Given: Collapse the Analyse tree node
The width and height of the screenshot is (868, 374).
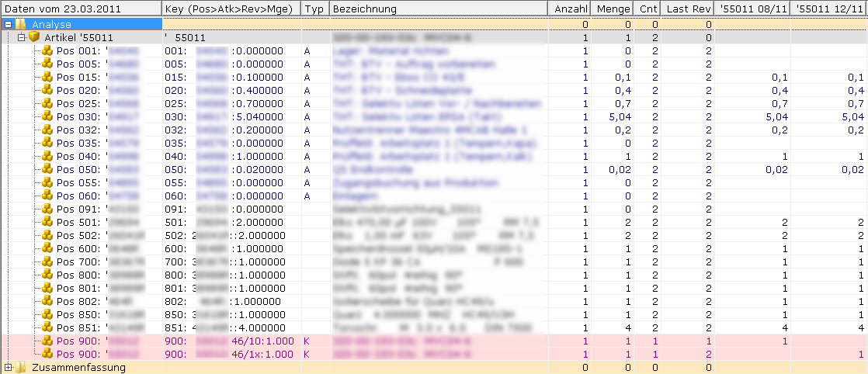Looking at the screenshot, I should pos(8,24).
